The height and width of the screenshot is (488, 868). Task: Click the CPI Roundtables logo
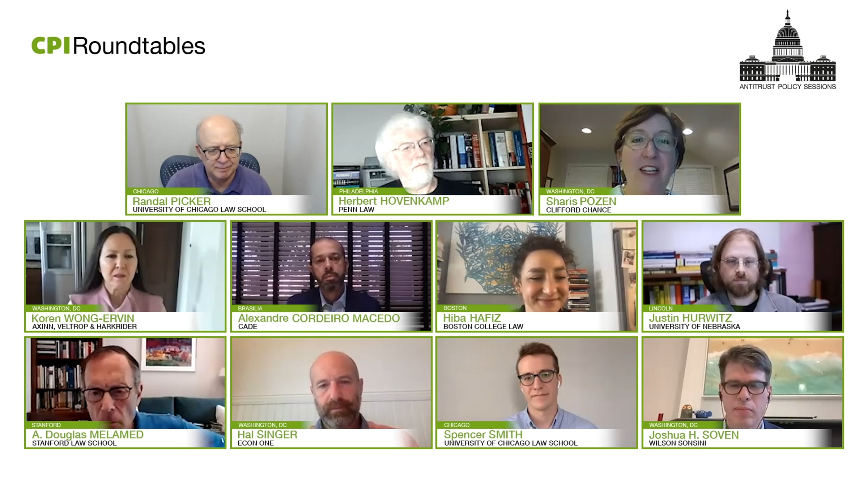118,46
